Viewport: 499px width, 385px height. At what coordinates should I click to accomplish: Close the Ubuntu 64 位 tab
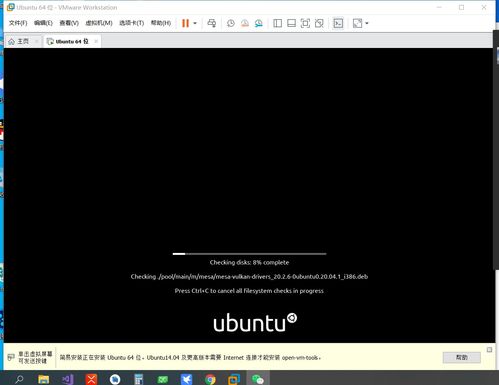coord(96,41)
